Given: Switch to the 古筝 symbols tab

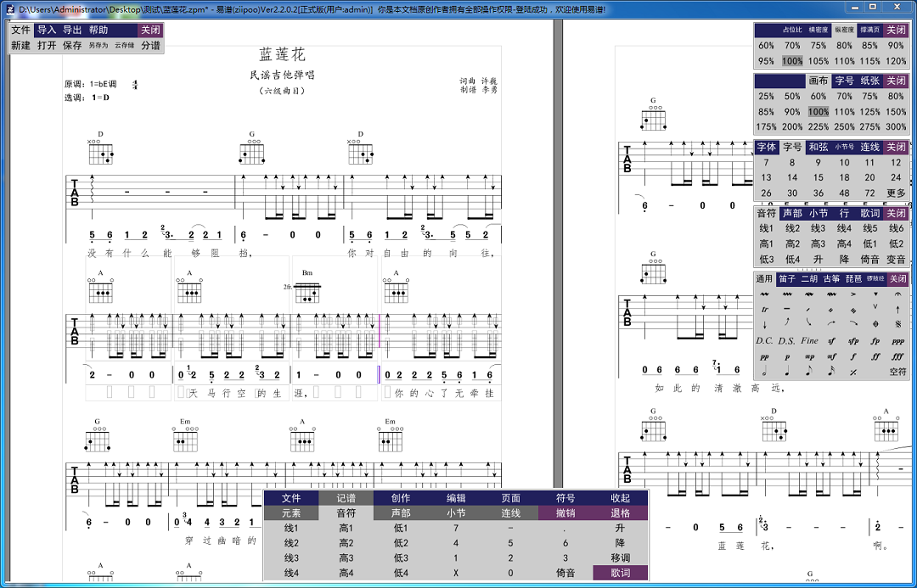Looking at the screenshot, I should [x=831, y=278].
